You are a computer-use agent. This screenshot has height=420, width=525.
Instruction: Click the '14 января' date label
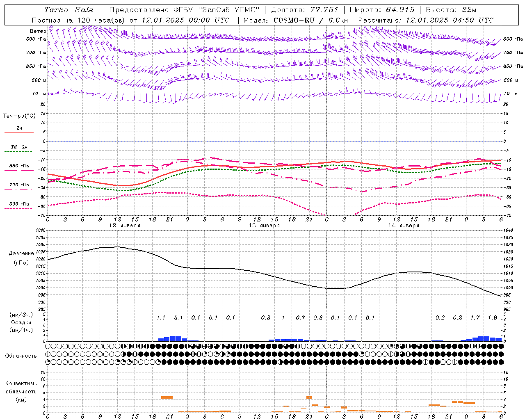[x=404, y=225]
